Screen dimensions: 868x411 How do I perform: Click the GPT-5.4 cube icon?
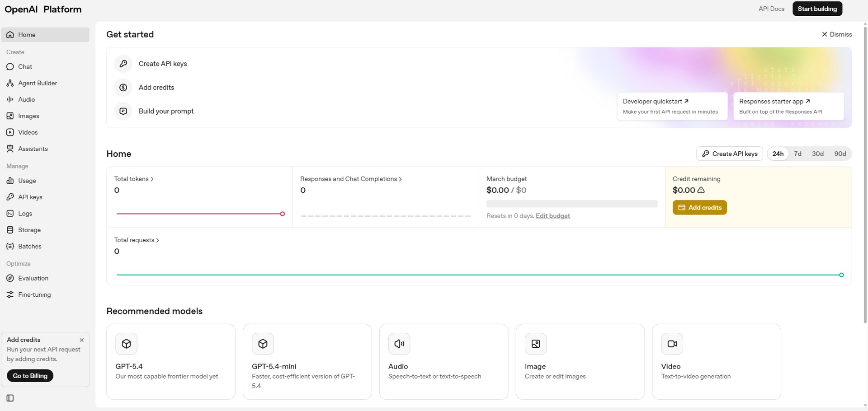[127, 344]
